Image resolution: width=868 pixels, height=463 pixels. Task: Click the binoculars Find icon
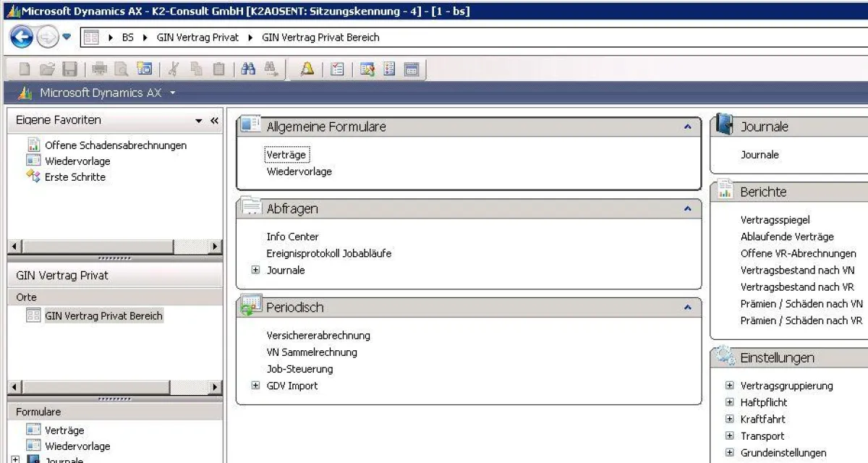coord(248,69)
